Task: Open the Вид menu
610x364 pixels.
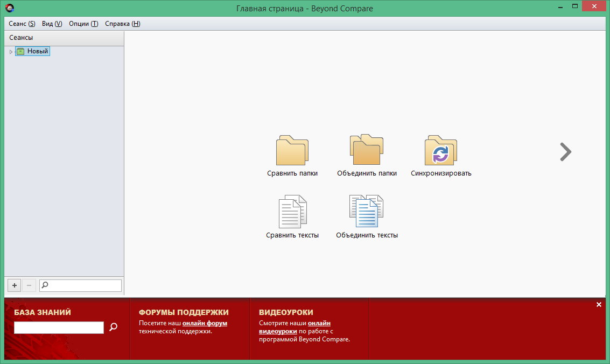Action: [x=52, y=24]
